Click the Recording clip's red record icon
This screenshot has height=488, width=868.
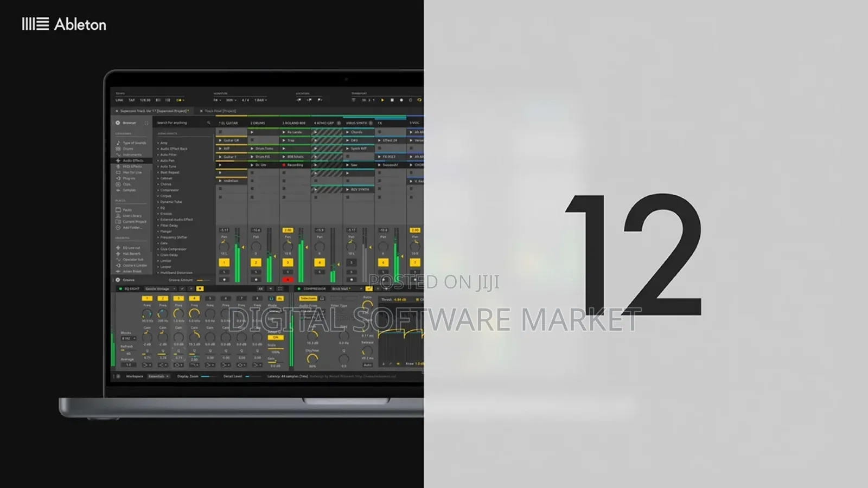click(x=284, y=165)
